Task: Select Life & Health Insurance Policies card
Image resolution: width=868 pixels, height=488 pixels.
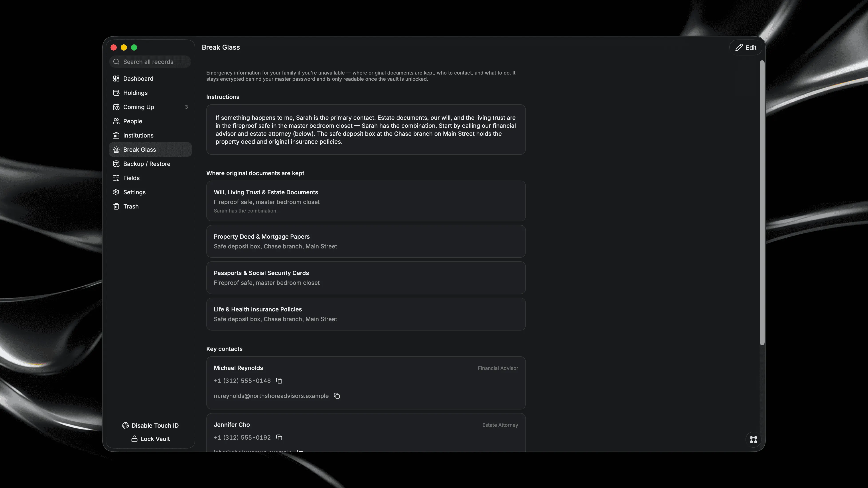Action: [366, 314]
